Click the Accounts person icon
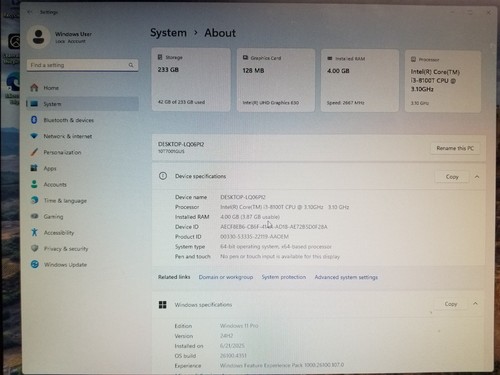This screenshot has height=375, width=500. click(34, 184)
